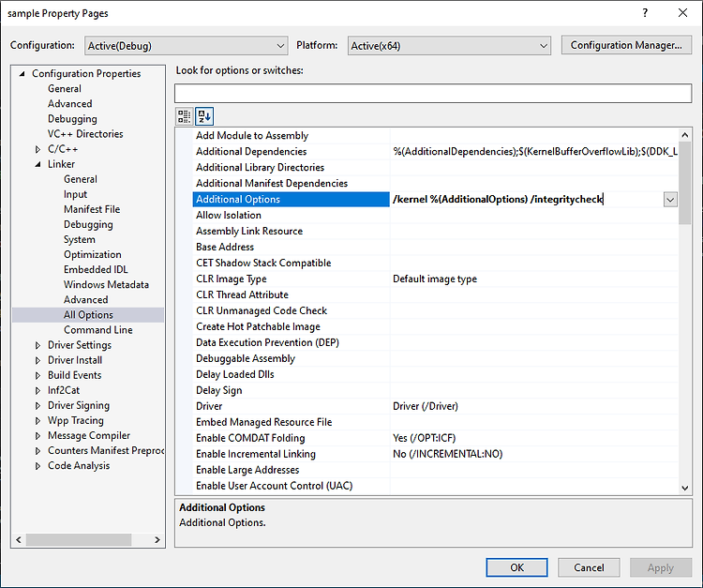Select Base Address property
703x588 pixels.
click(x=435, y=248)
